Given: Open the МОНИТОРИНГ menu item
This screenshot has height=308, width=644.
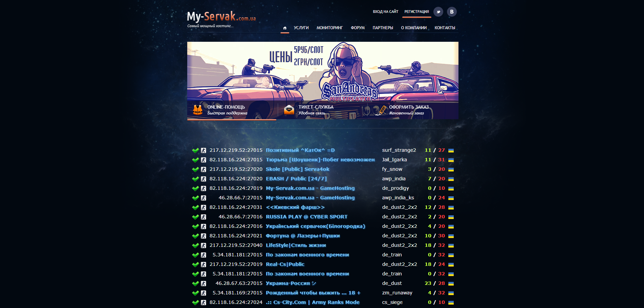Looking at the screenshot, I should 330,28.
